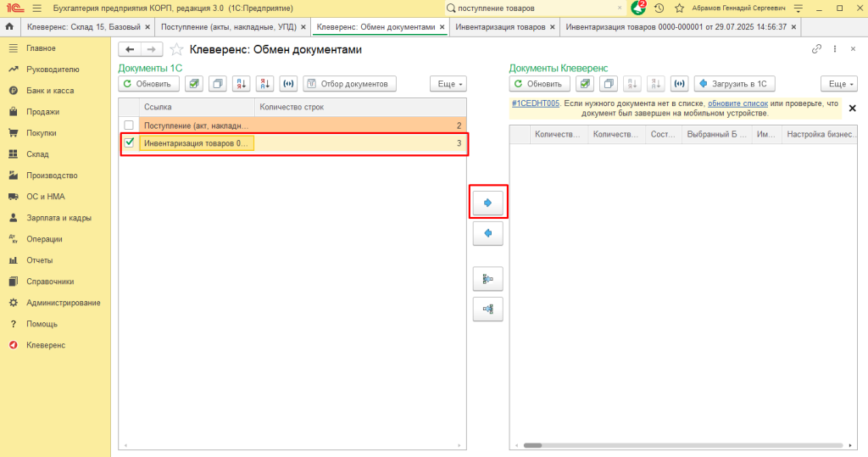Screen dimensions: 868x457
Task: Uncheck the Инвентаризация товаров row checkbox
Action: (129, 143)
